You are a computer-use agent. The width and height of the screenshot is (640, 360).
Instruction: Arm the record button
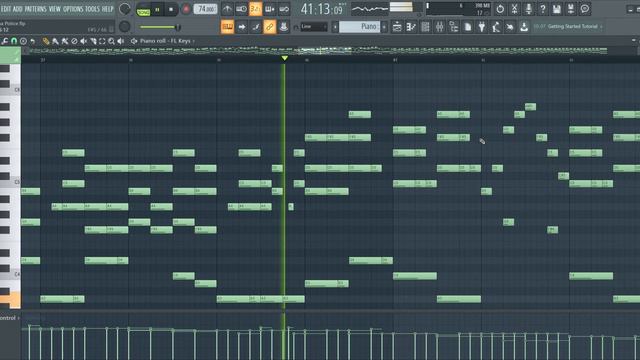coord(186,9)
